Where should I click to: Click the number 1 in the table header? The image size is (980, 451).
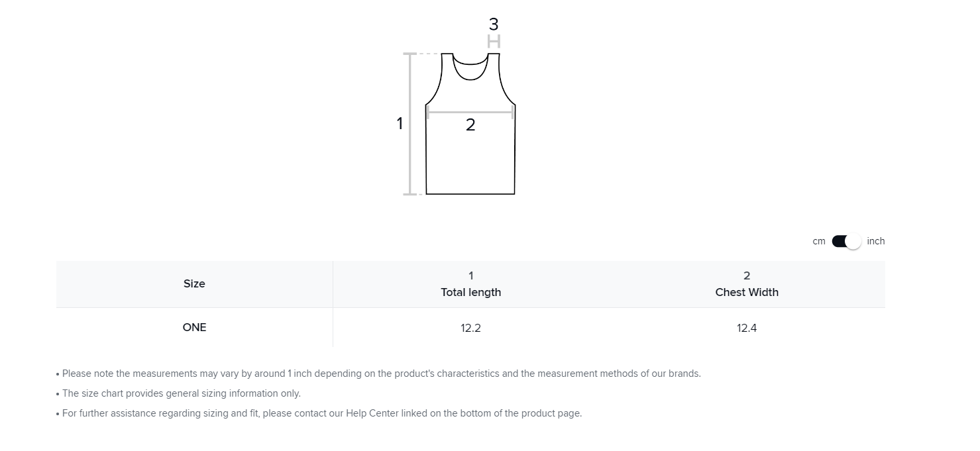click(x=470, y=276)
